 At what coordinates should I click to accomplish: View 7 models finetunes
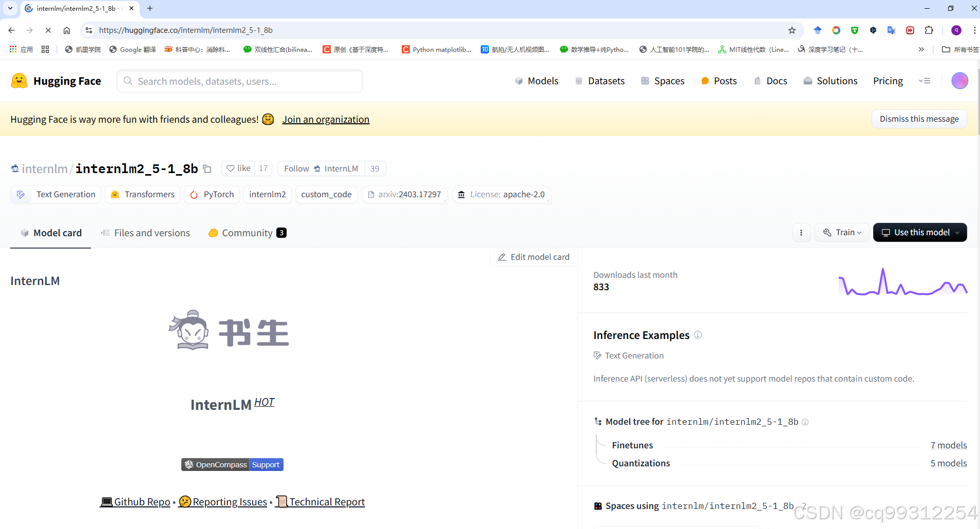point(949,445)
